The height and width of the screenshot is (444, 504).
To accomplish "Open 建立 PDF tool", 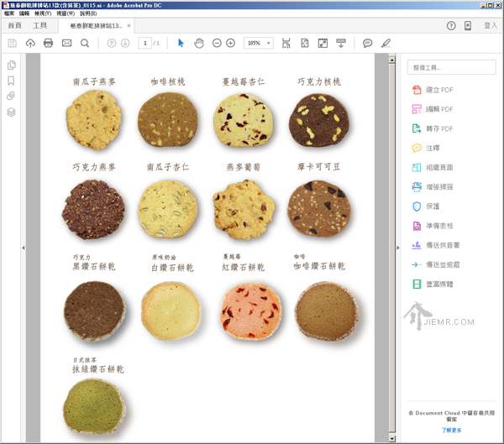I will 433,90.
